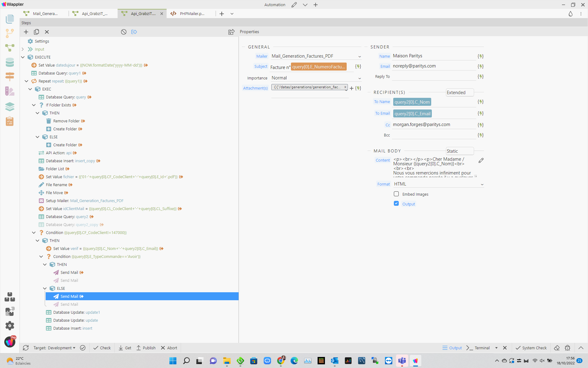Click the Publish button
588x368 pixels.
coord(146,348)
